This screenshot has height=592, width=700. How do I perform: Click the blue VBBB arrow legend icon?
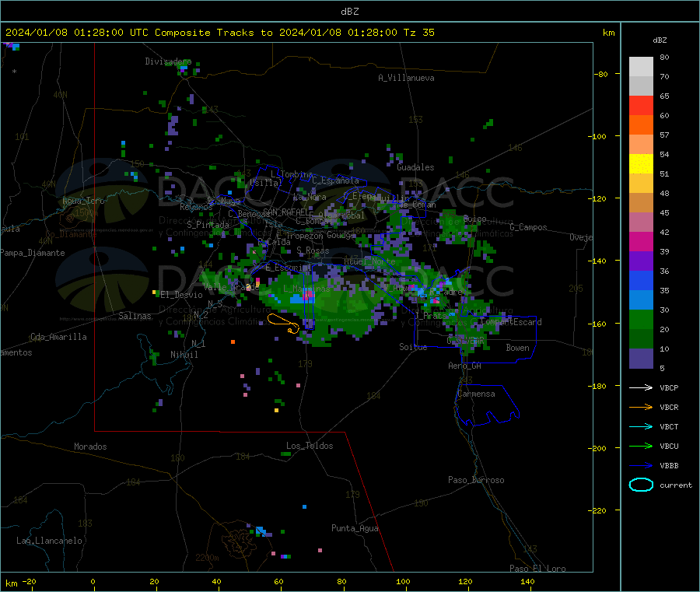click(x=641, y=466)
